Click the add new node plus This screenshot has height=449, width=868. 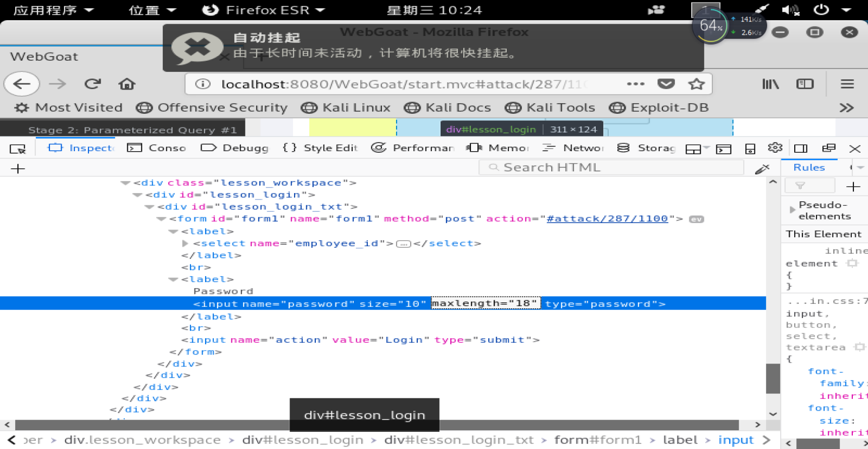(x=18, y=169)
